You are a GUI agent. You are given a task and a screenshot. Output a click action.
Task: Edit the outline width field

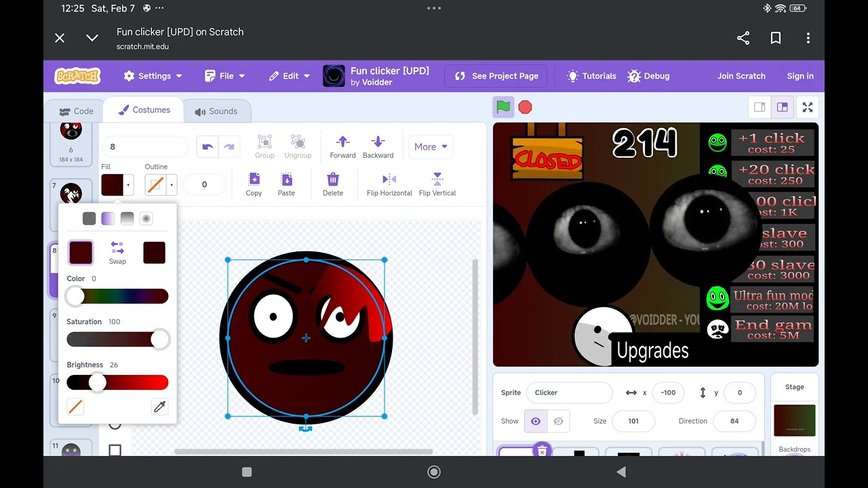coord(204,184)
